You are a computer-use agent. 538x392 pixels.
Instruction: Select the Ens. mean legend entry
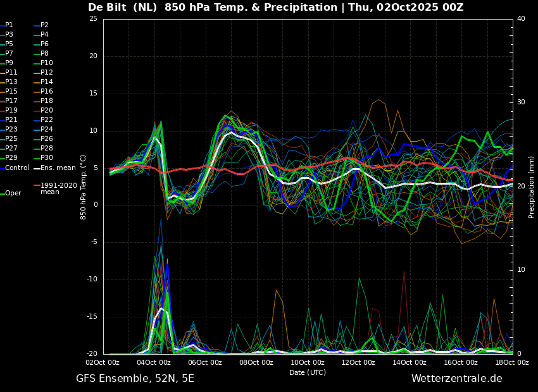(x=55, y=168)
